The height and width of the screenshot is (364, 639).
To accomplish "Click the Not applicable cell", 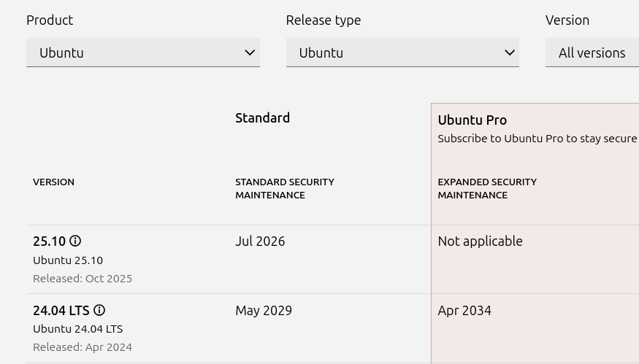I will click(x=480, y=241).
